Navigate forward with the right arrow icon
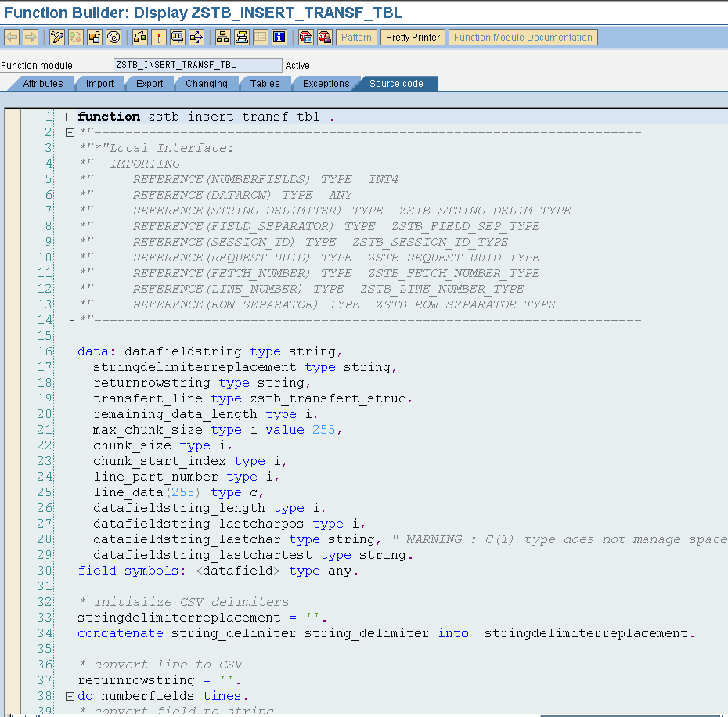This screenshot has height=717, width=728. pyautogui.click(x=31, y=36)
